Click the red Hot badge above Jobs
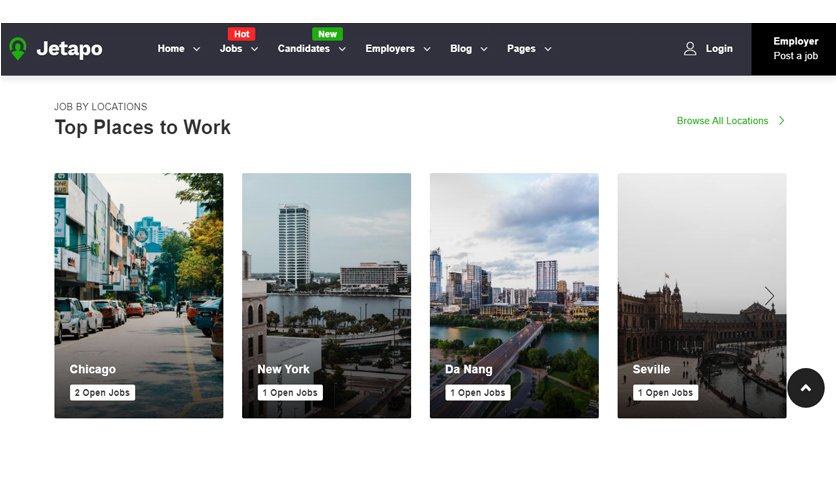This screenshot has width=836, height=484. [x=242, y=34]
